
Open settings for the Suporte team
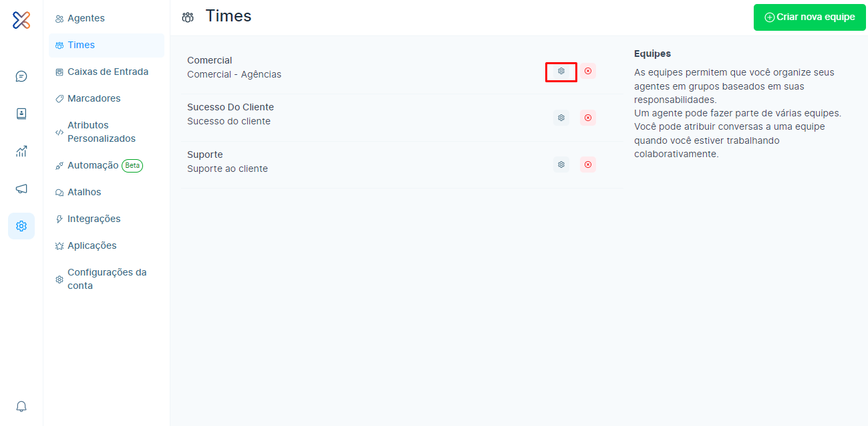pos(561,165)
